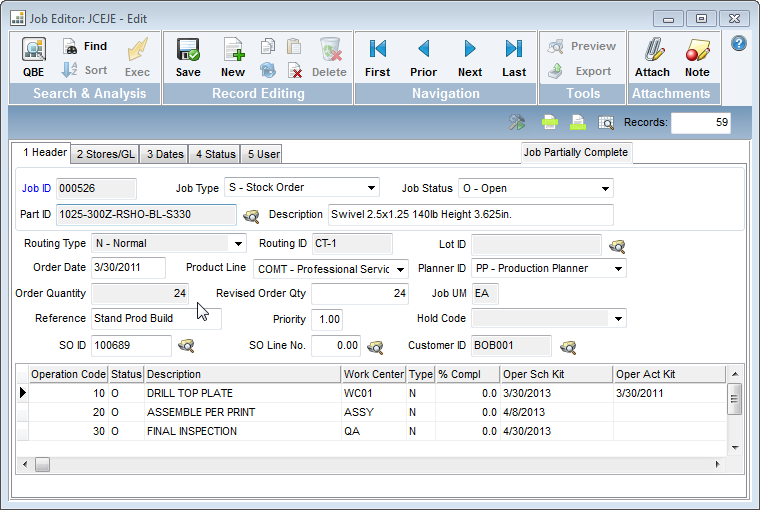This screenshot has height=510, width=760.
Task: Open the Job Type dropdown
Action: click(x=371, y=188)
